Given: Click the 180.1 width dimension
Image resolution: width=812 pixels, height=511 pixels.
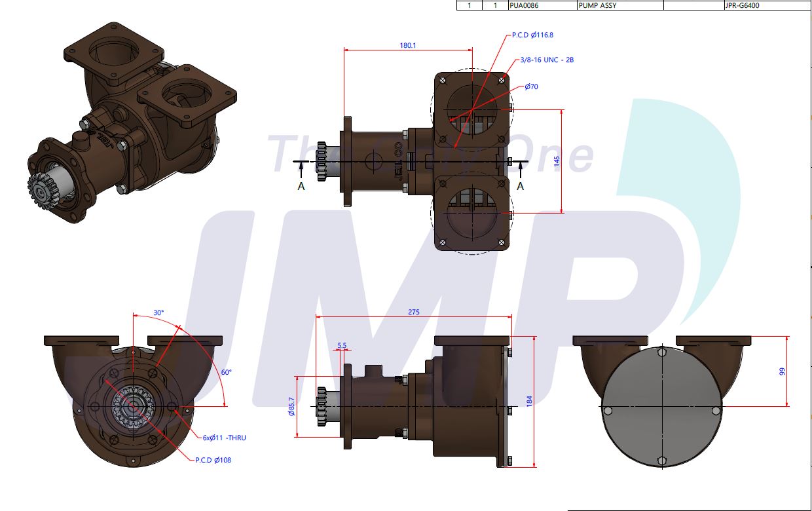Looking at the screenshot, I should click(x=409, y=46).
